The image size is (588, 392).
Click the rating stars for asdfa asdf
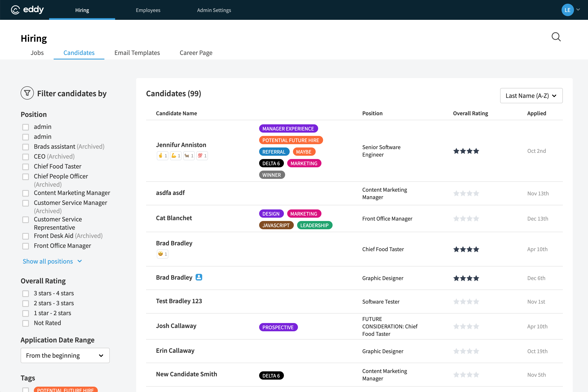click(x=466, y=194)
